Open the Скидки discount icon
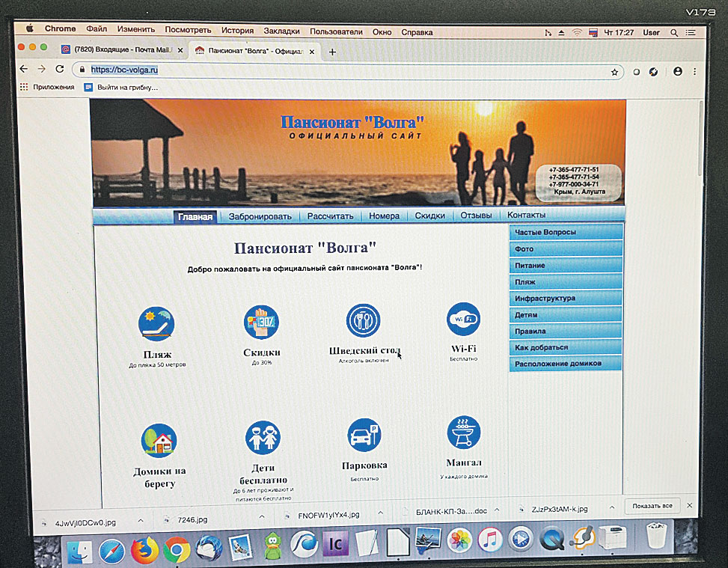The image size is (728, 568). point(261,322)
